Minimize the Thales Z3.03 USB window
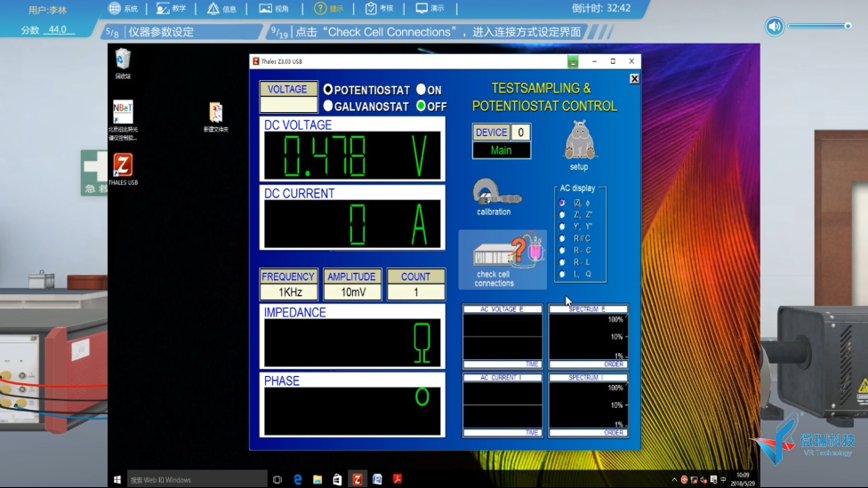Viewport: 868px width, 488px height. click(595, 61)
